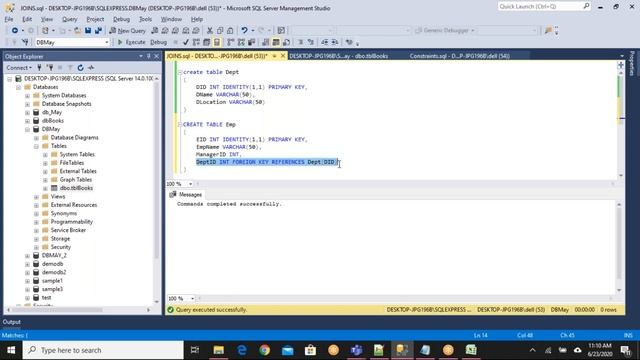Toggle Include Actual Execution Plan
Screen dimensions: 640x360
[231, 42]
